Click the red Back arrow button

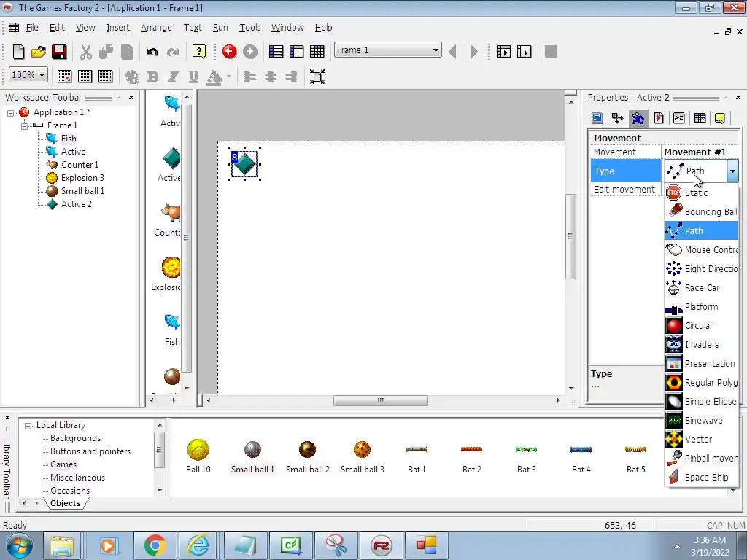coord(229,52)
